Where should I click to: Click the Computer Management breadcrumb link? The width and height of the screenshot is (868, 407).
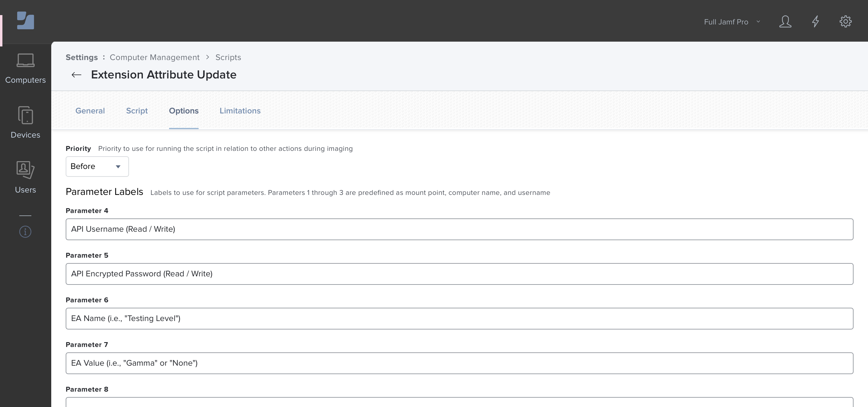click(154, 56)
